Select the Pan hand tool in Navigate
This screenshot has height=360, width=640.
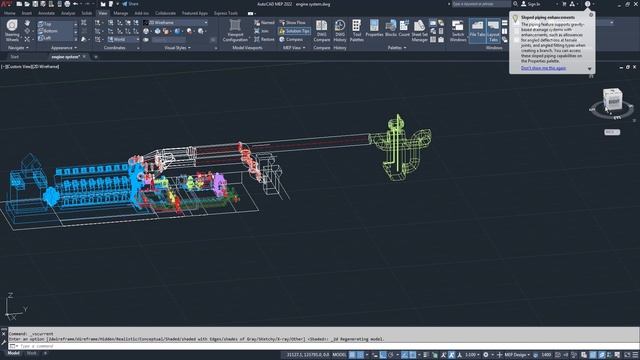click(x=27, y=23)
